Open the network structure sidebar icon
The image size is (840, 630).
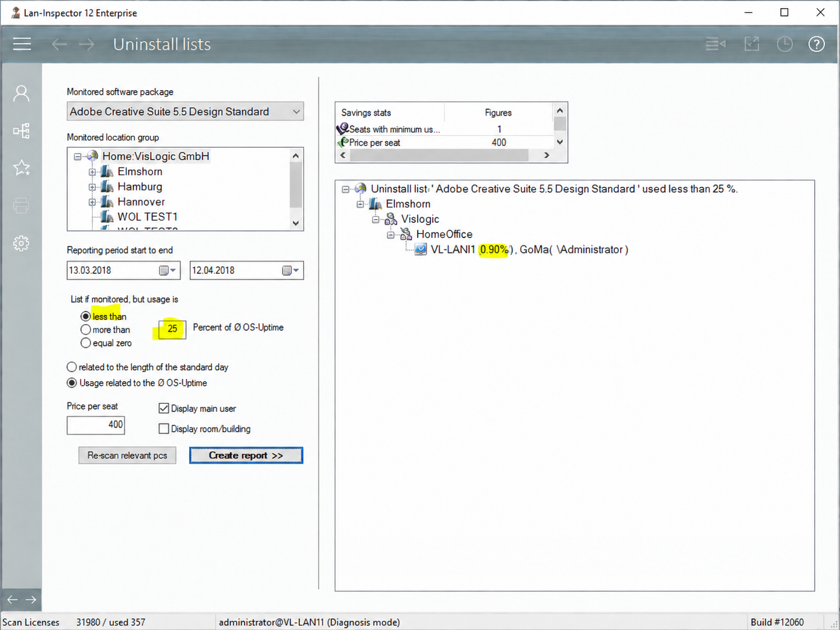point(21,131)
